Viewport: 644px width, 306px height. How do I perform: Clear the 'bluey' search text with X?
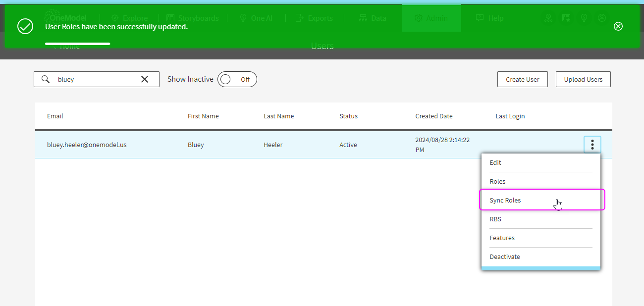tap(145, 79)
